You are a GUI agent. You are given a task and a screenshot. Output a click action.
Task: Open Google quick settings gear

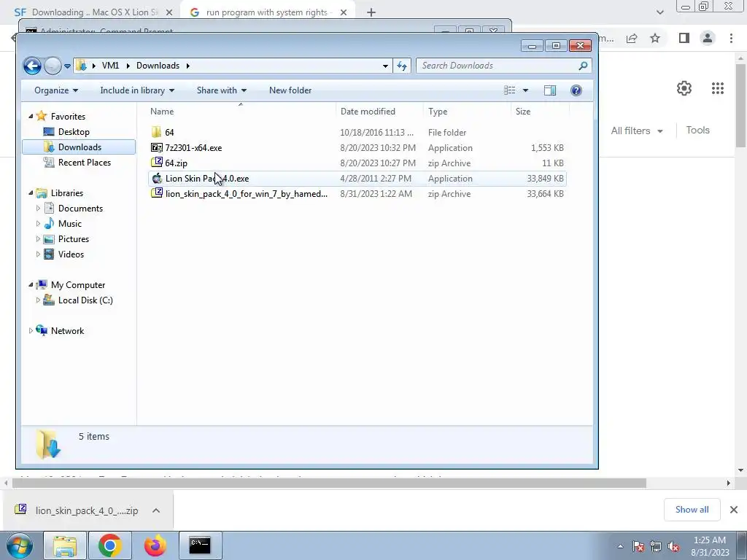(684, 88)
